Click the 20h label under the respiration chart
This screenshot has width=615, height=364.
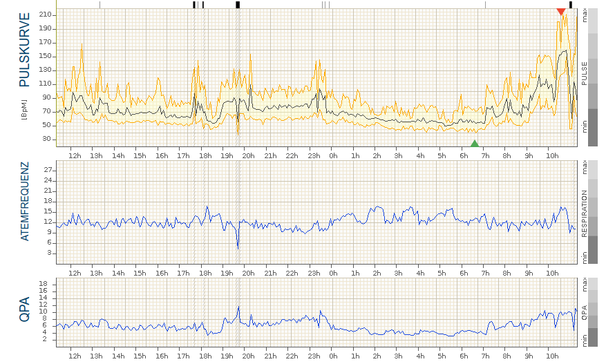[248, 273]
